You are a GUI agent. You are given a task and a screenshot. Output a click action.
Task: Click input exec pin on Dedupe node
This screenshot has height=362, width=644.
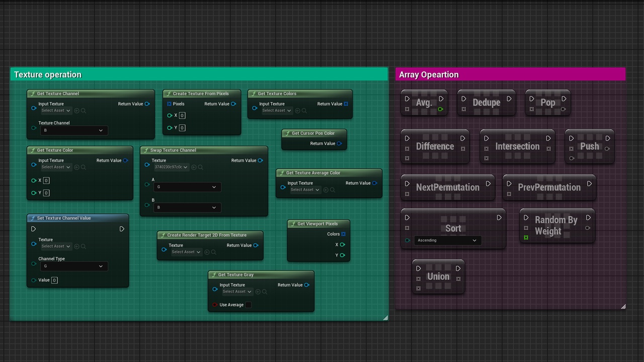click(x=463, y=99)
